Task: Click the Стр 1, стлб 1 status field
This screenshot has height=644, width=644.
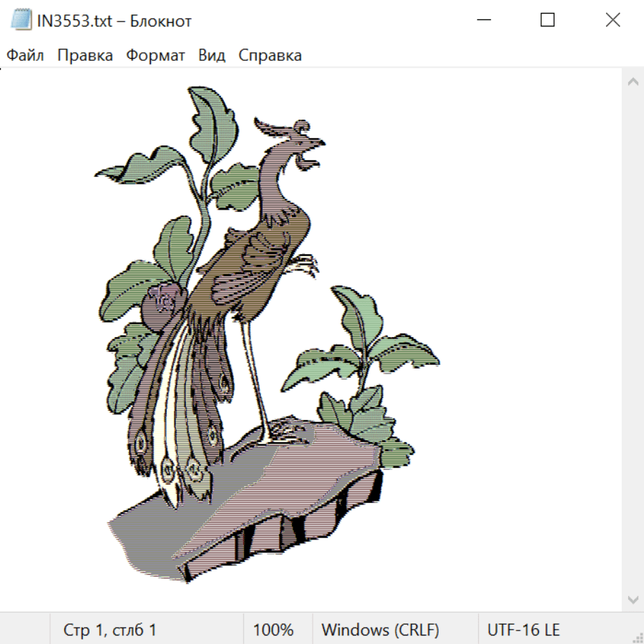Action: click(109, 630)
